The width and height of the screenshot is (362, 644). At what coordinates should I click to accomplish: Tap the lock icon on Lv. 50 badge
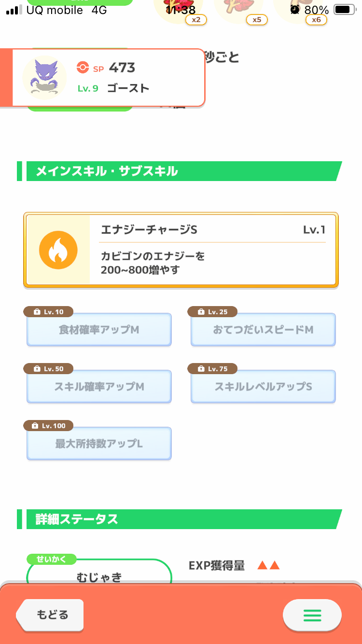[37, 369]
